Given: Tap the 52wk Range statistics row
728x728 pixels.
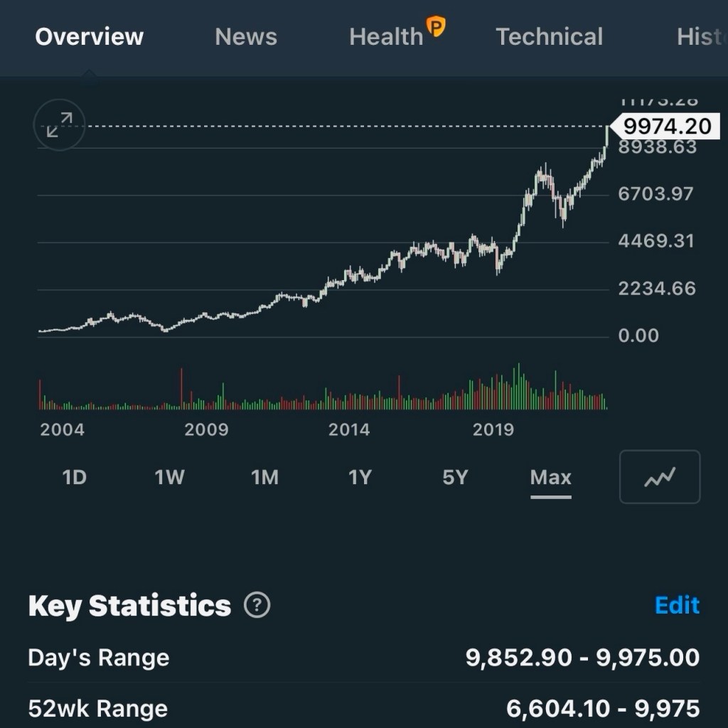Looking at the screenshot, I should click(364, 707).
